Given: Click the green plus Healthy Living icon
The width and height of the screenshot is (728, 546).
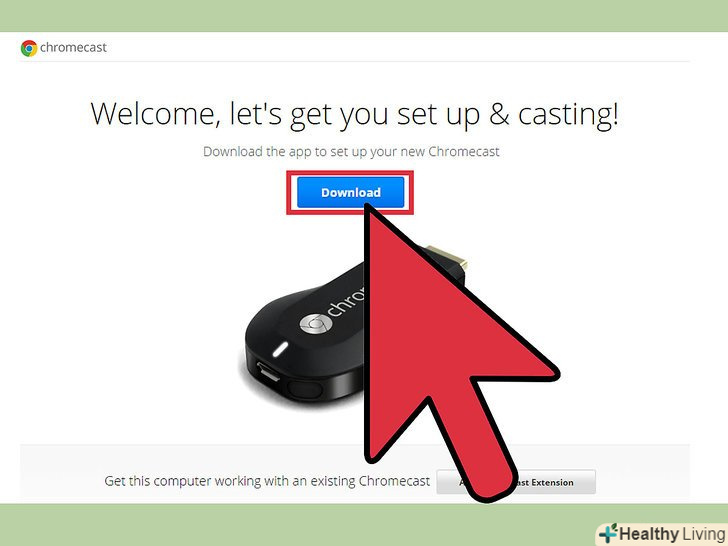Looking at the screenshot, I should tap(608, 533).
